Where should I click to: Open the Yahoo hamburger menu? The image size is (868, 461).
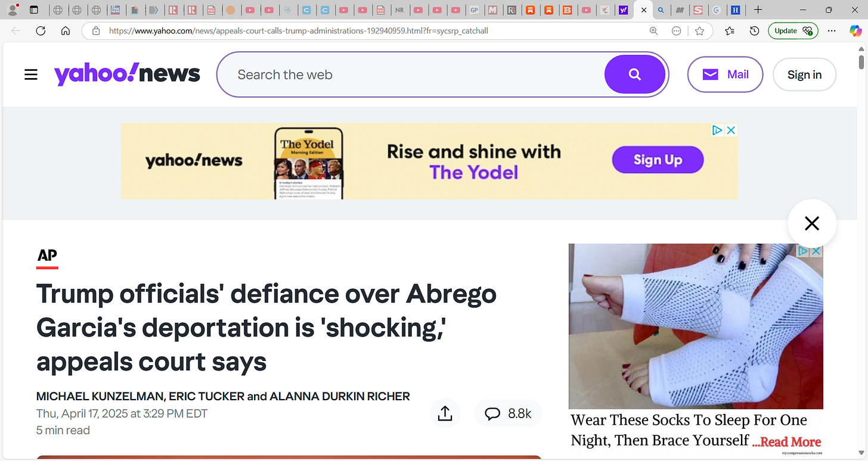pyautogui.click(x=31, y=74)
